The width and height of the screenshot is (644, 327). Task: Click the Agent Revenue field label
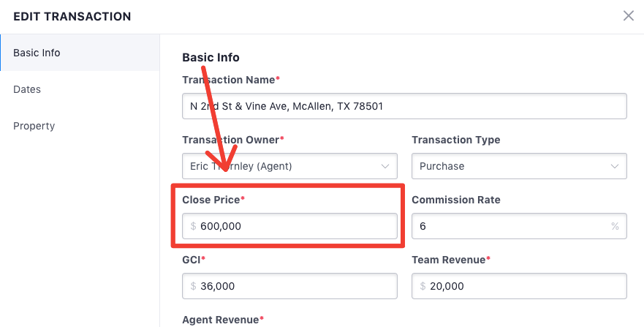click(220, 320)
